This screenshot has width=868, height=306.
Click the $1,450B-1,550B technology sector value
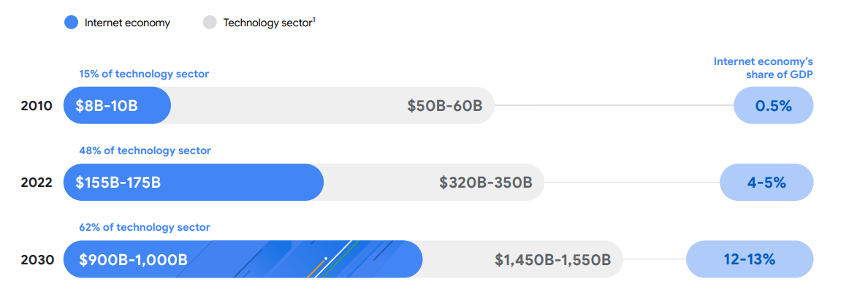553,259
